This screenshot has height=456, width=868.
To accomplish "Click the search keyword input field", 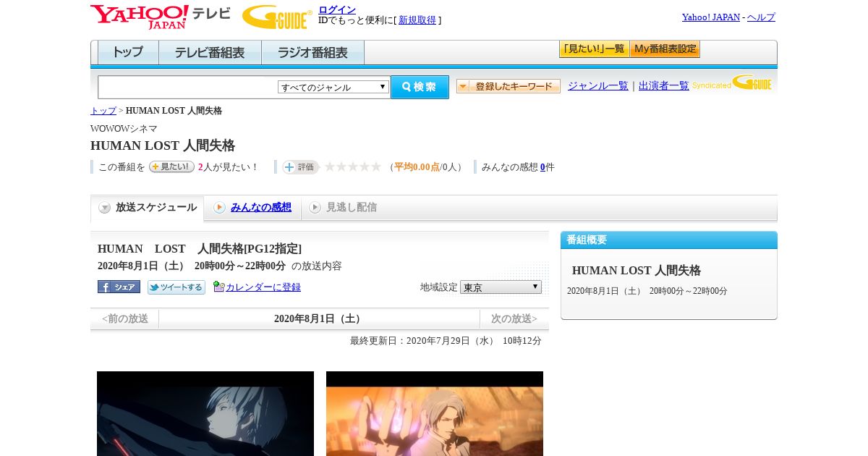I will (188, 87).
